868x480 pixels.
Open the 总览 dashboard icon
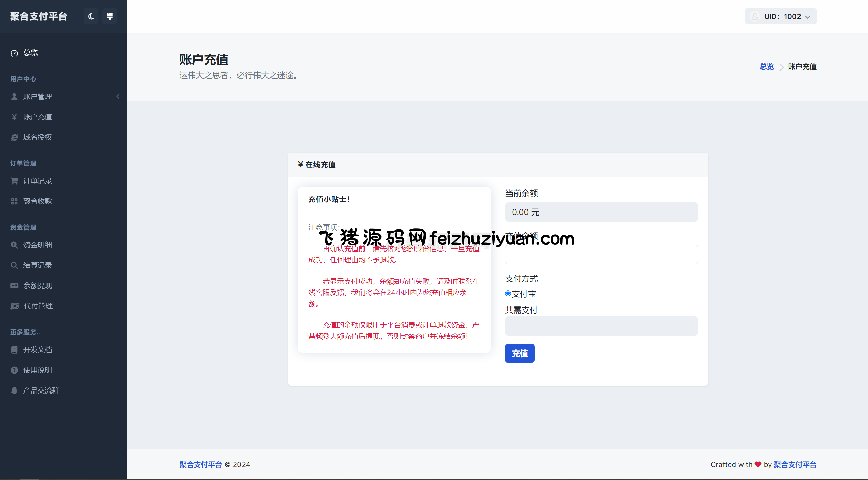point(14,53)
